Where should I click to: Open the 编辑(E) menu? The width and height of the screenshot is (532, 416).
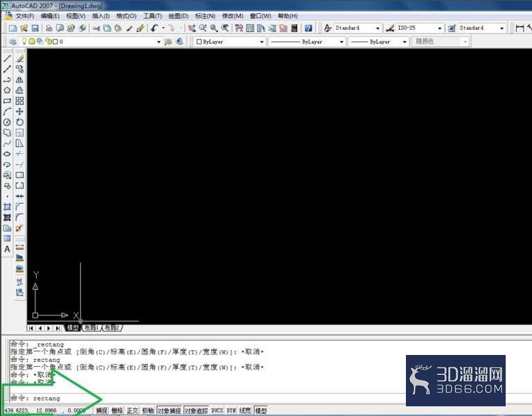(50, 16)
